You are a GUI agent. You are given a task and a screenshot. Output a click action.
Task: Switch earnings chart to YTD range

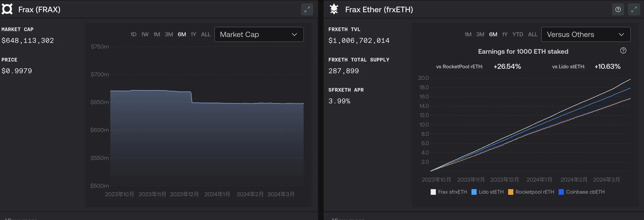click(518, 34)
